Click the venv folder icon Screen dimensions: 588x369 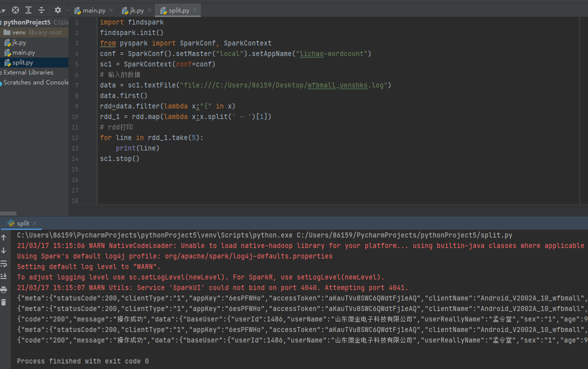[x=7, y=32]
